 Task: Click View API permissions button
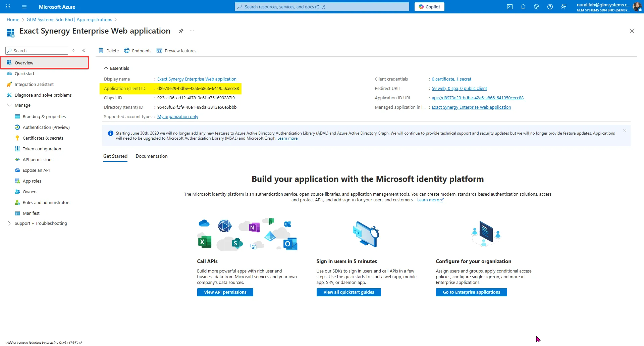tap(225, 292)
